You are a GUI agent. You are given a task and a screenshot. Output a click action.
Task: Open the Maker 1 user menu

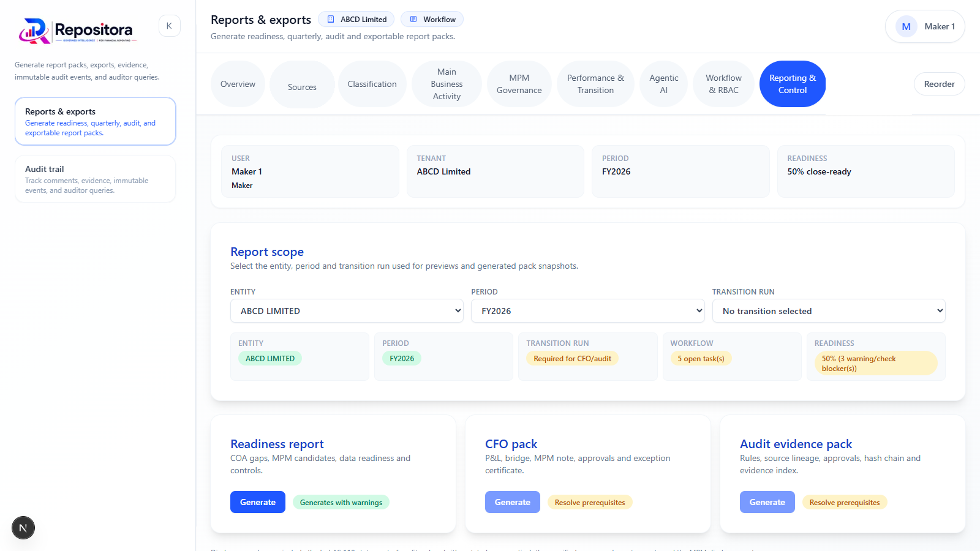pos(925,26)
